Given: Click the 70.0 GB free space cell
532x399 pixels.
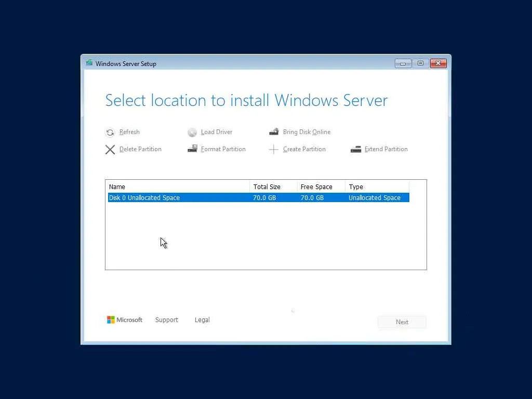Looking at the screenshot, I should 312,198.
